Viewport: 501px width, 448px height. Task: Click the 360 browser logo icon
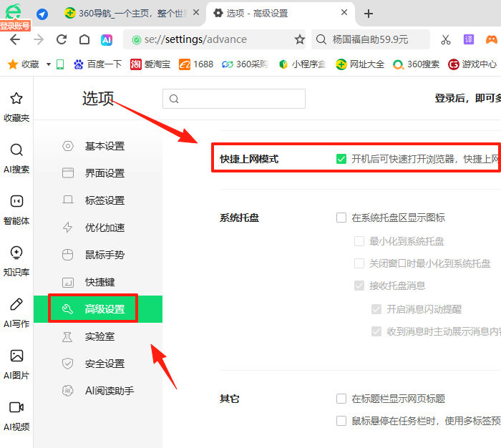(14, 11)
